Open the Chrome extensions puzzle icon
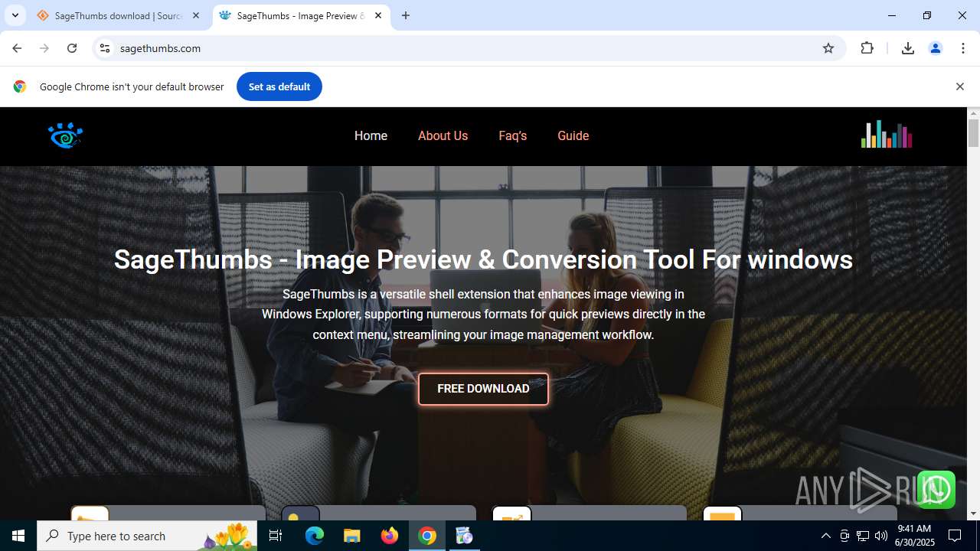 867,48
